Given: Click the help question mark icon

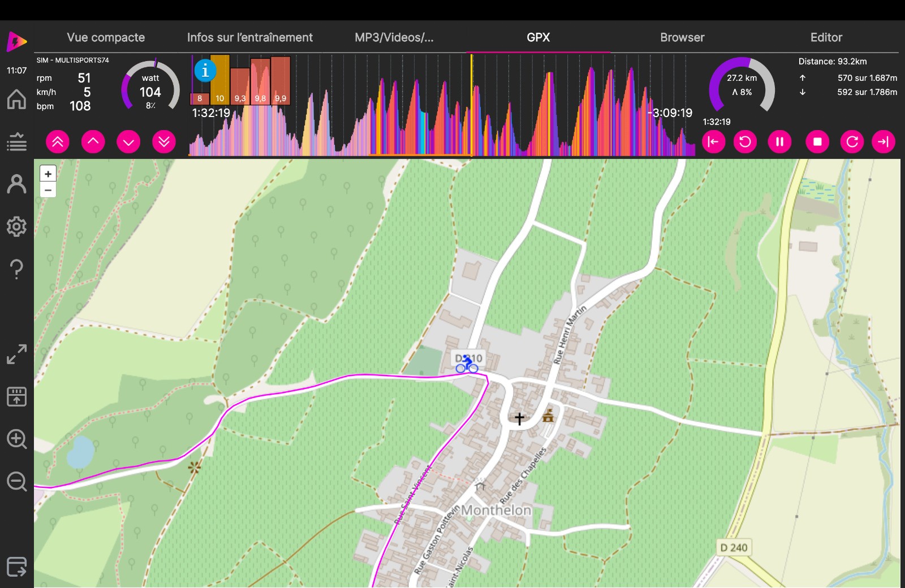Looking at the screenshot, I should [x=16, y=269].
